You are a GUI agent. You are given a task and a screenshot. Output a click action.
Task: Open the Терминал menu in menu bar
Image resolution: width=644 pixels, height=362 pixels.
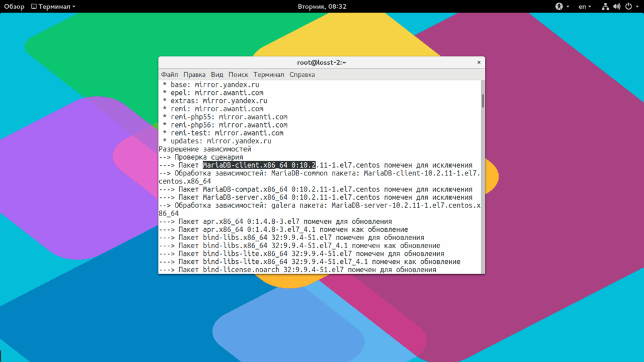[269, 75]
